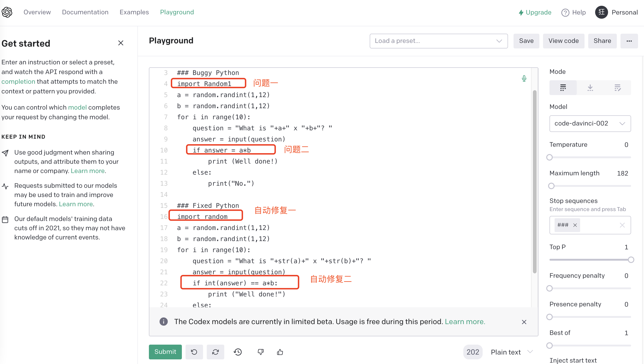The image size is (644, 364).
Task: Open the history clock icon
Action: click(237, 352)
